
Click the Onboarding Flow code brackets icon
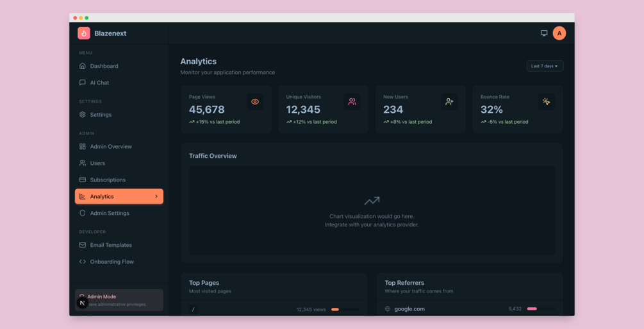[83, 262]
